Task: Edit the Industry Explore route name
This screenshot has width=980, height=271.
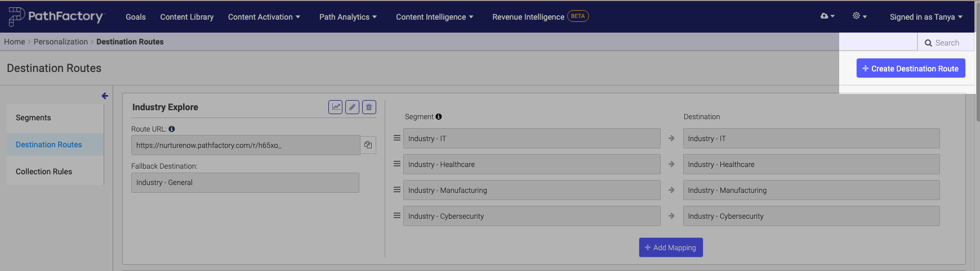Action: click(353, 107)
